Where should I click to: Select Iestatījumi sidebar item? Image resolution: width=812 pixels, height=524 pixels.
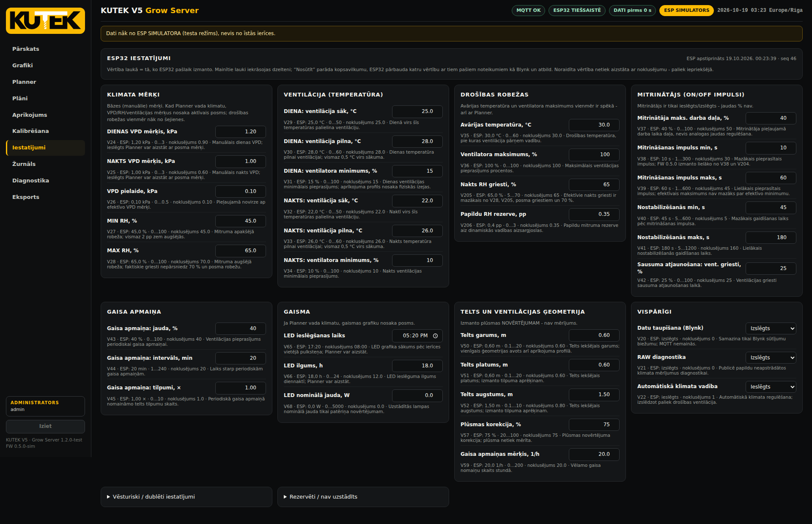45,148
